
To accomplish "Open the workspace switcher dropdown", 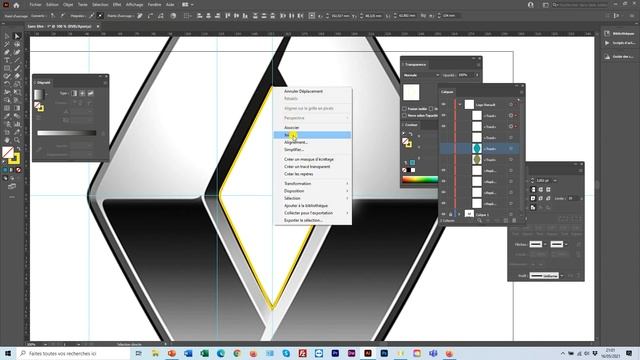I will pyautogui.click(x=188, y=5).
